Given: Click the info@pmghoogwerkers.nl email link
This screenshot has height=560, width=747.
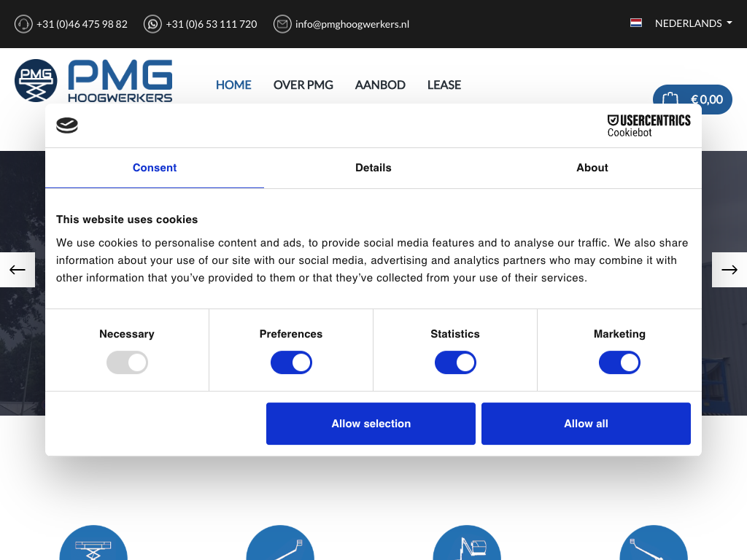Looking at the screenshot, I should [x=352, y=24].
